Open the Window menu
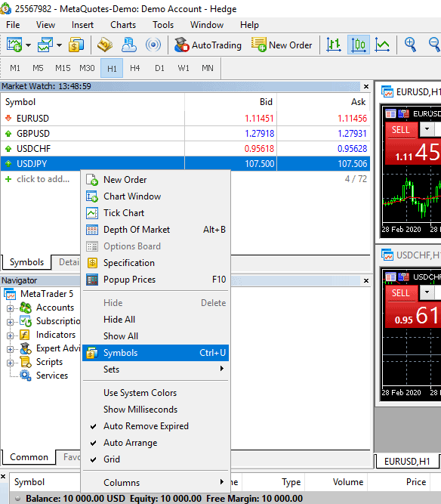The width and height of the screenshot is (441, 504). (x=207, y=25)
